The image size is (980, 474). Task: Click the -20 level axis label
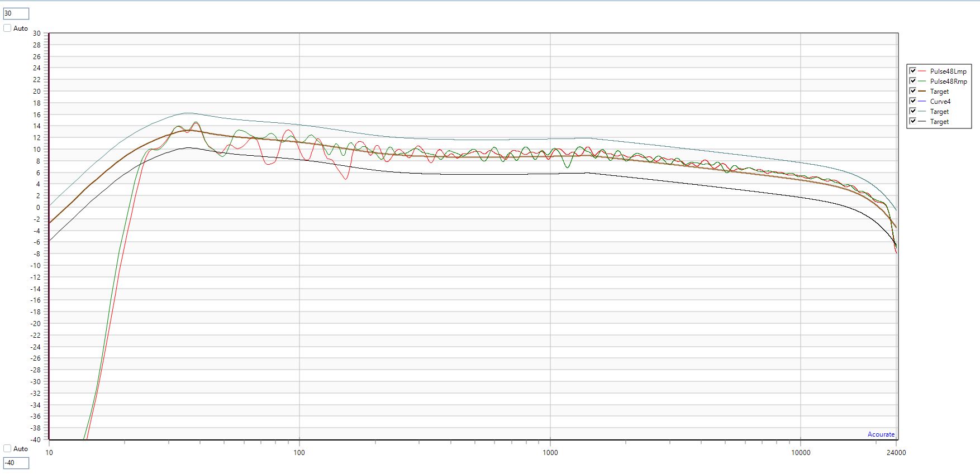[36, 323]
